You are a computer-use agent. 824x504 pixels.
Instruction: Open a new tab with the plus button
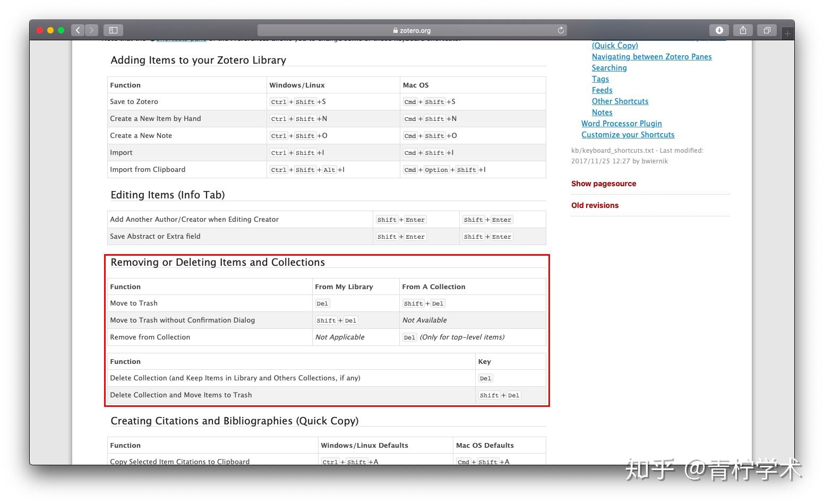[x=787, y=33]
